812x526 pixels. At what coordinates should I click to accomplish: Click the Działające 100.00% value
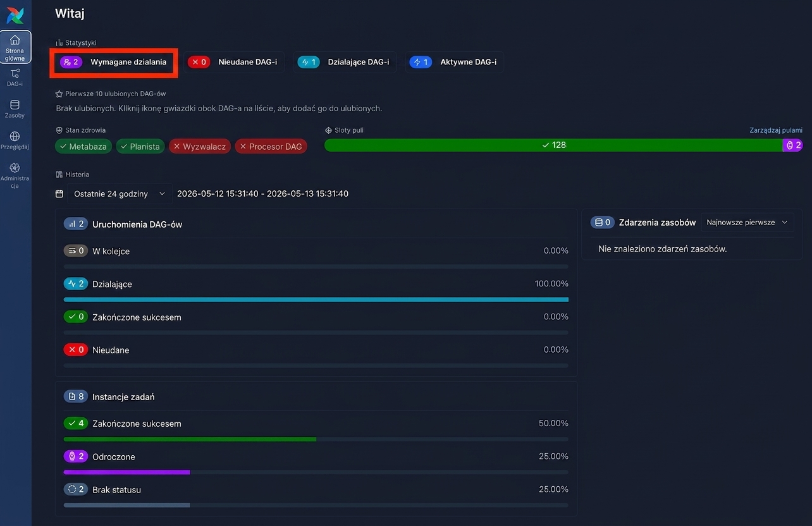point(551,283)
